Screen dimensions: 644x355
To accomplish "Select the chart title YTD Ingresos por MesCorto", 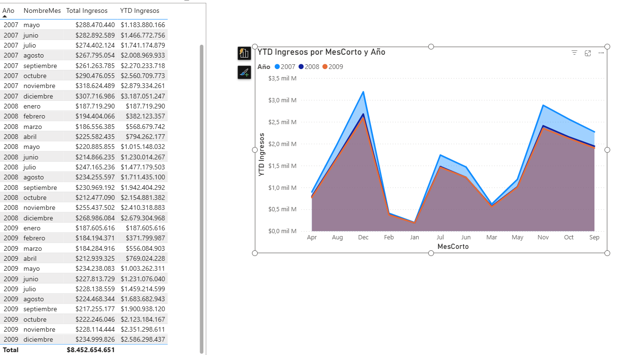I will pos(322,52).
